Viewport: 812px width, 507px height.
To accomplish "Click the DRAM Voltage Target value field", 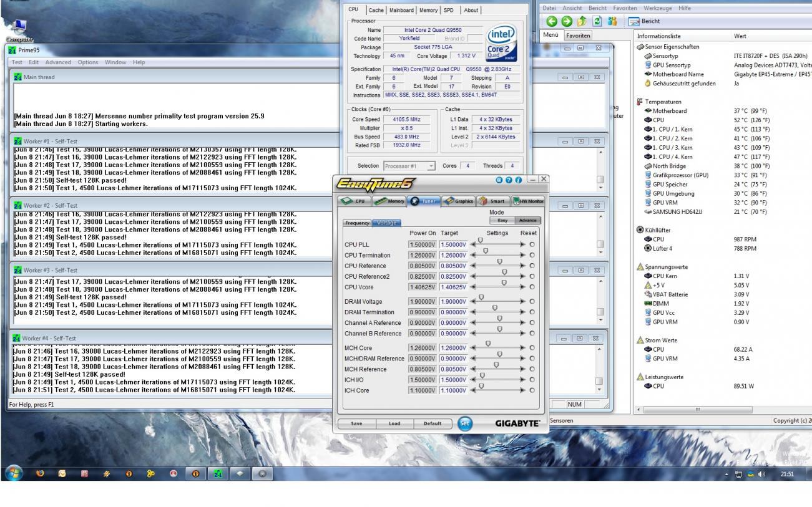I will (454, 302).
